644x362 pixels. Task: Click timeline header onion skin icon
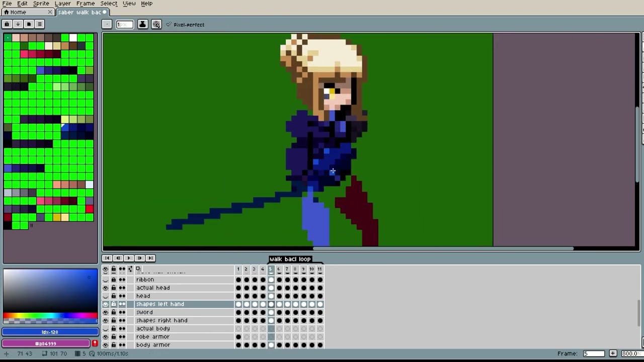tap(138, 269)
